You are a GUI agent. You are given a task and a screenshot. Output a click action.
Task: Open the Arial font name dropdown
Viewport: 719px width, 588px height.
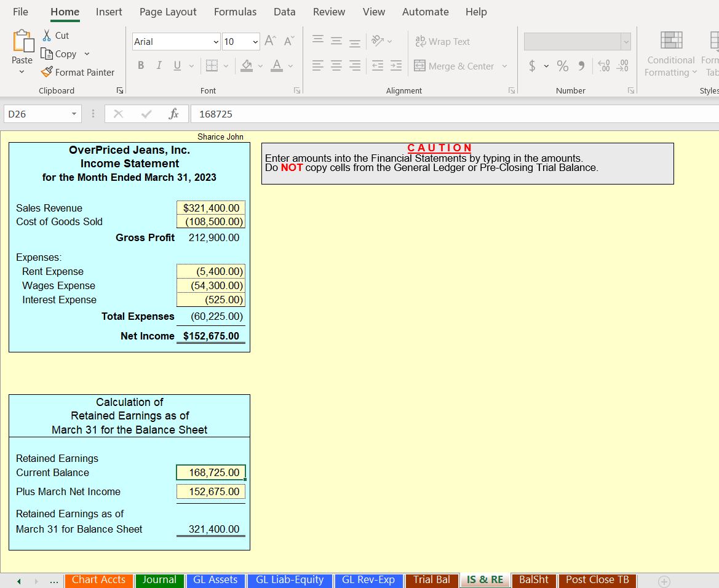[216, 42]
